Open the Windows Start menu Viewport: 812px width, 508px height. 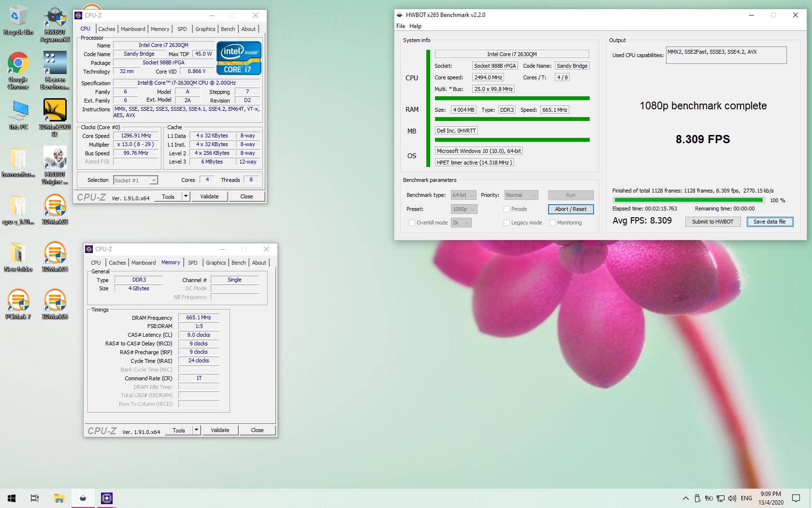coord(12,498)
